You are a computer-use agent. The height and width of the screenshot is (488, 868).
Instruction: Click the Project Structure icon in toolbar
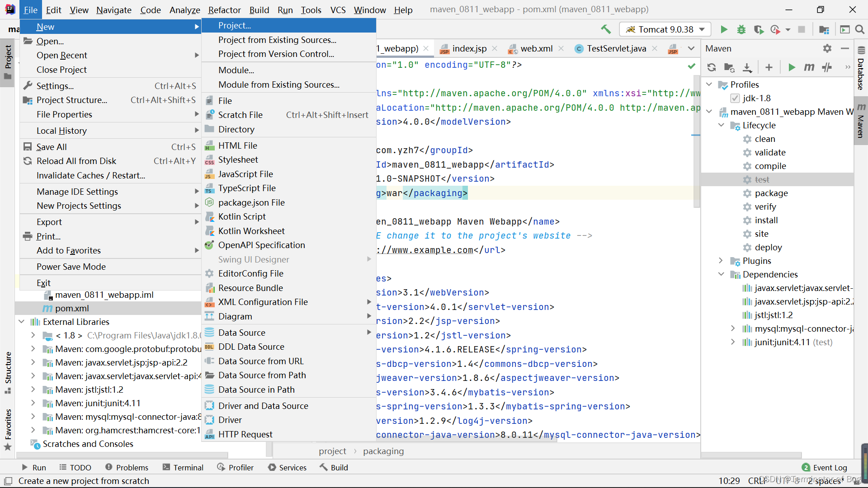tap(824, 29)
